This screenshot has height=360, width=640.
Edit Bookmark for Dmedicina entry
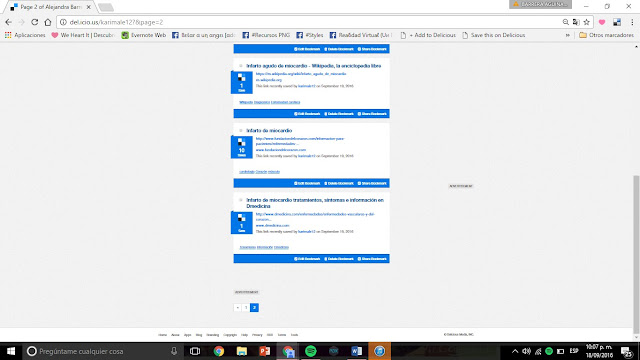coord(307,259)
